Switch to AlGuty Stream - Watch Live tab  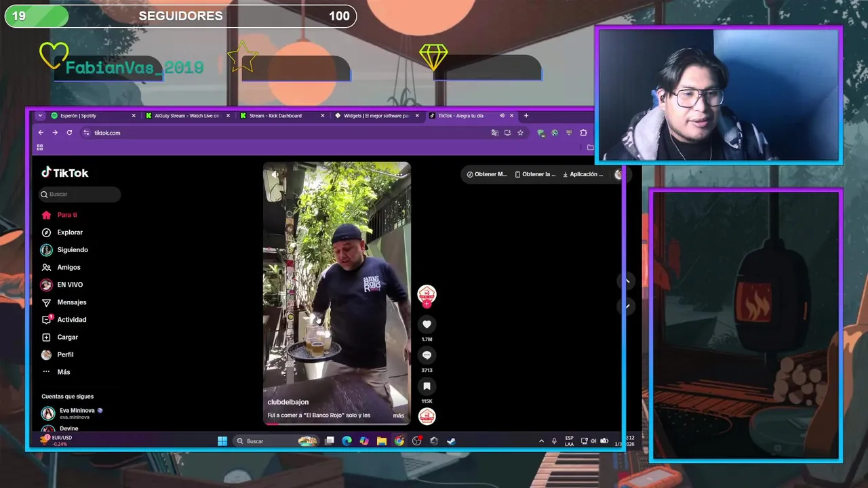pyautogui.click(x=188, y=116)
